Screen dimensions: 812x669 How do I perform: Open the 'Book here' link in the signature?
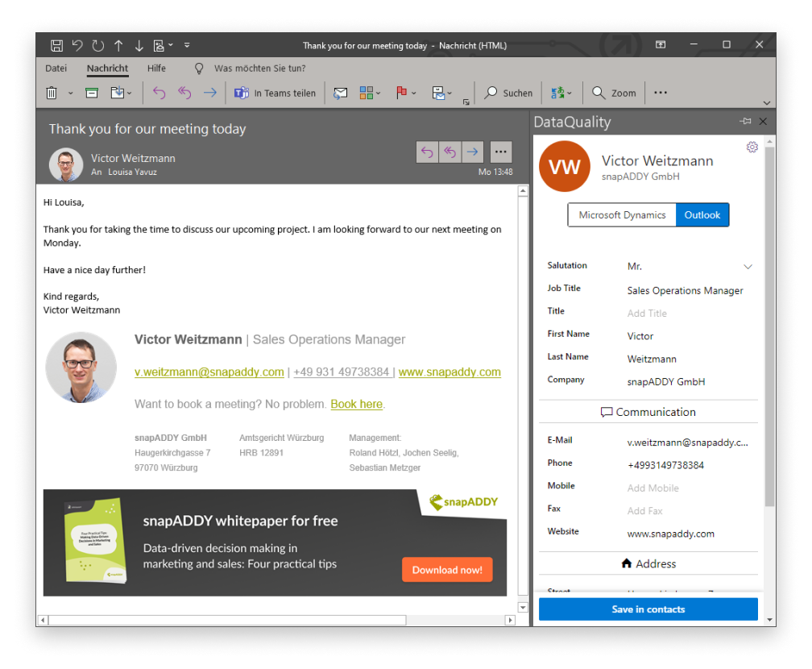point(356,404)
